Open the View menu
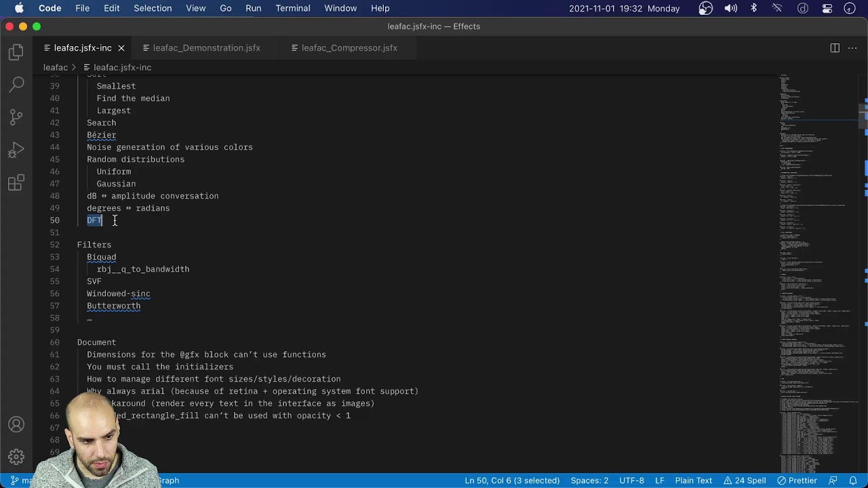Screen dimensions: 868x488 (196, 8)
